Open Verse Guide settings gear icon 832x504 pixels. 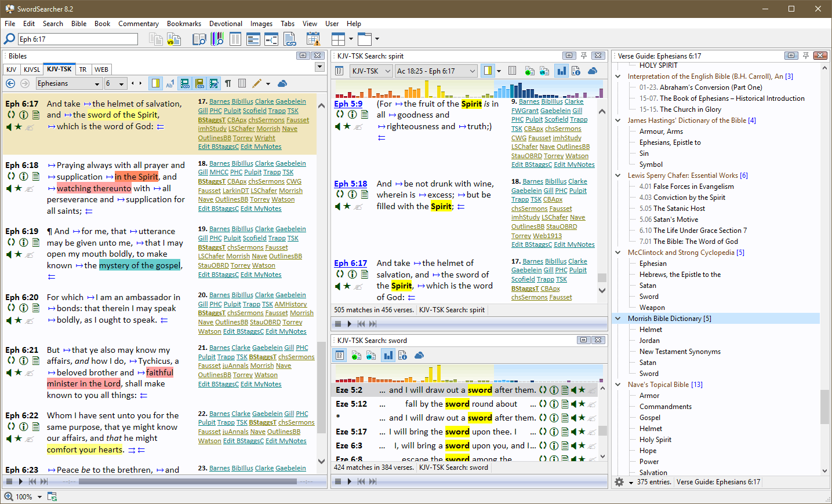[x=619, y=482]
